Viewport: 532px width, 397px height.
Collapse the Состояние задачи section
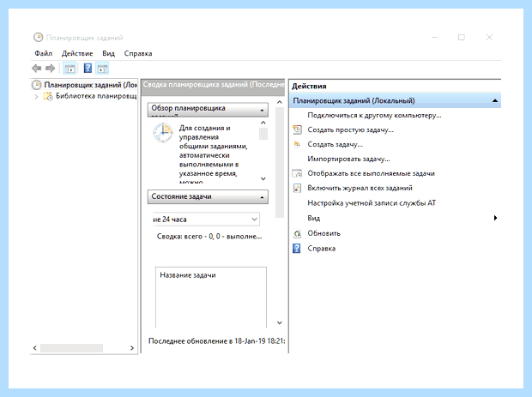pos(262,197)
